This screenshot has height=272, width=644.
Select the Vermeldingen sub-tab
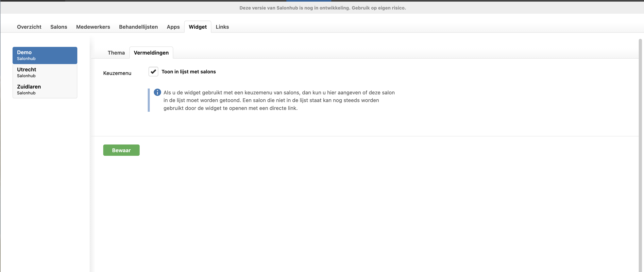pos(151,53)
